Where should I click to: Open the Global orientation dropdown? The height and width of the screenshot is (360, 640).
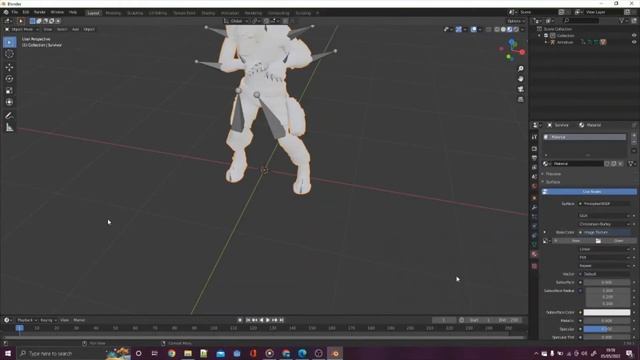tap(236, 21)
